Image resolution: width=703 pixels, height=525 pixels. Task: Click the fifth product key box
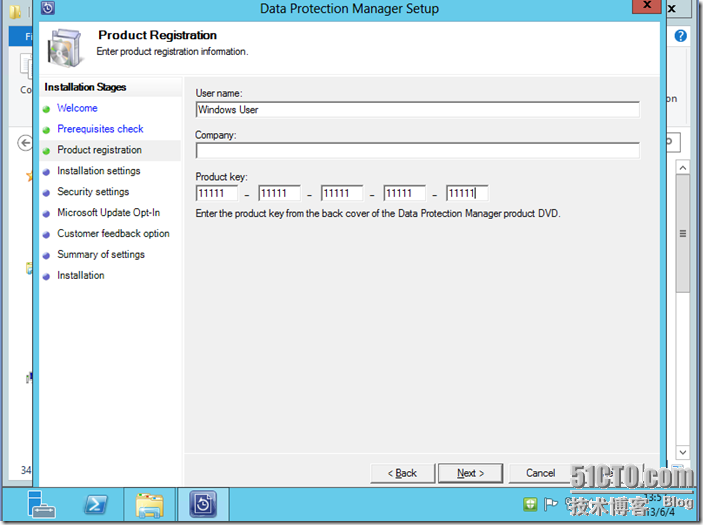(467, 193)
